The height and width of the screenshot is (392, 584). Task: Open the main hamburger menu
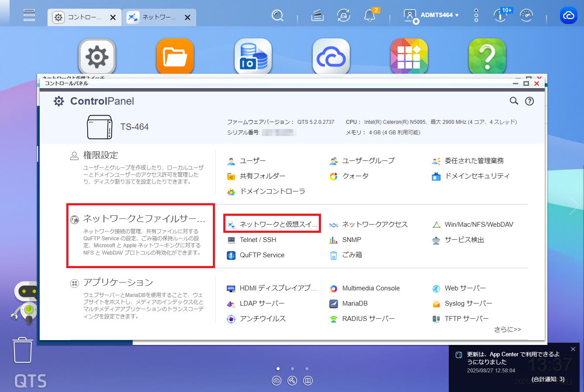[x=29, y=15]
